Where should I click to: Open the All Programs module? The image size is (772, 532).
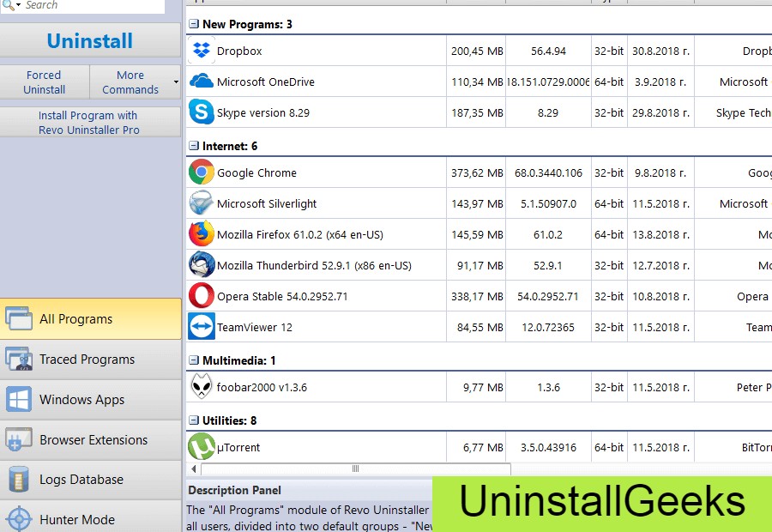pos(91,318)
